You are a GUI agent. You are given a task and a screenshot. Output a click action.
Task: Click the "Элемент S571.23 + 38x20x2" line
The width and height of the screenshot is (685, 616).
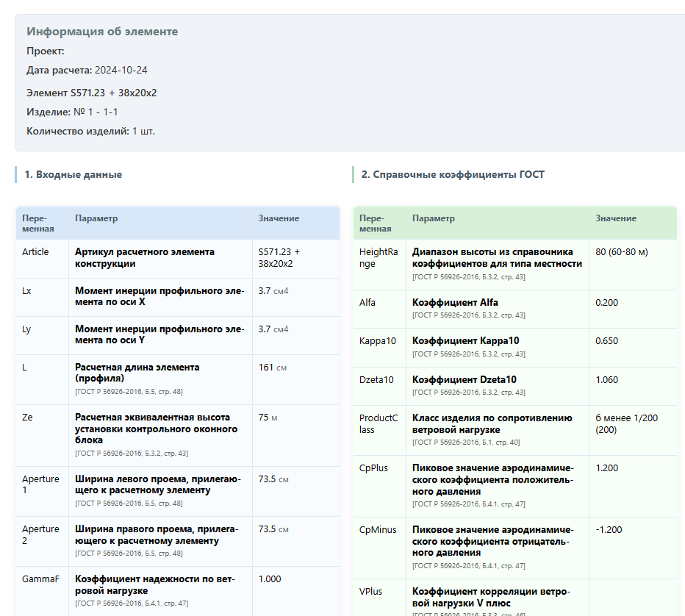point(92,93)
